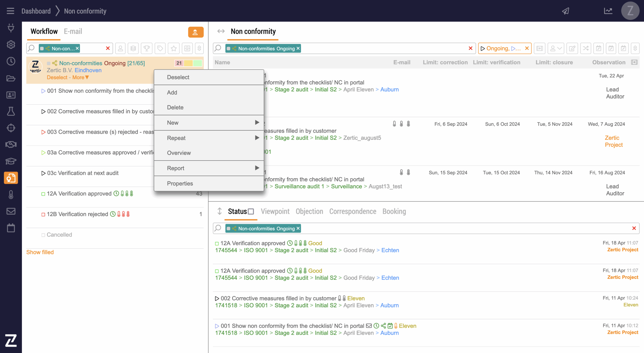Choose Properties from the context menu
This screenshot has width=644, height=353.
180,183
